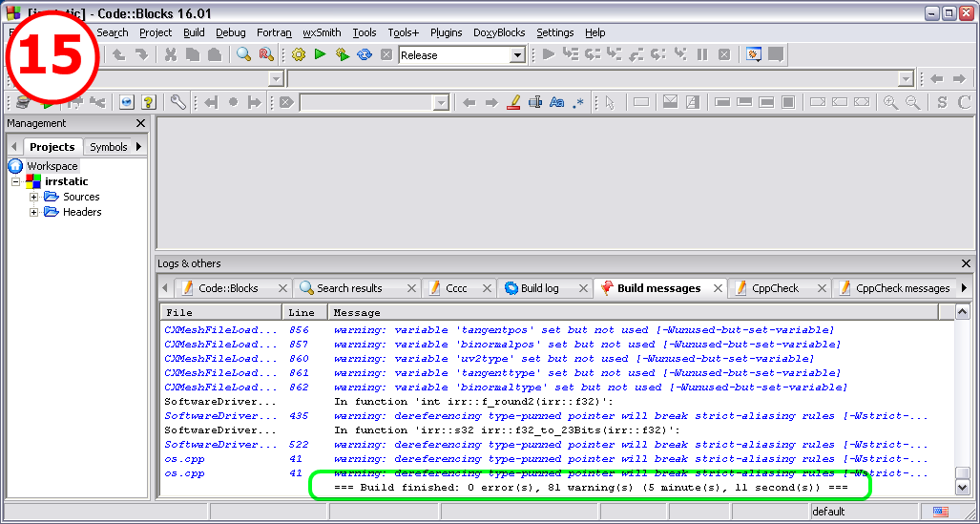Image resolution: width=980 pixels, height=524 pixels.
Task: Toggle the search selected text only icon
Action: pos(535,102)
